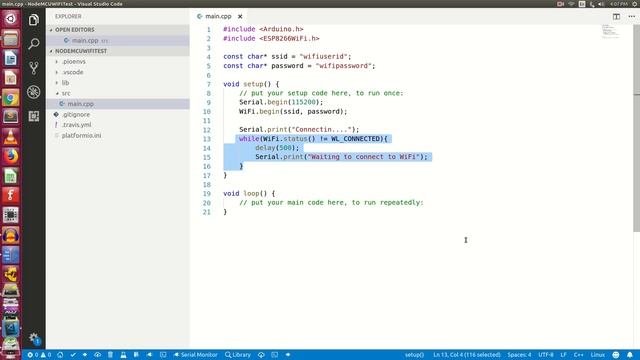Click the #include <ESP8266WiFi.h> line
Viewport: 640px width, 360px height.
pyautogui.click(x=271, y=38)
